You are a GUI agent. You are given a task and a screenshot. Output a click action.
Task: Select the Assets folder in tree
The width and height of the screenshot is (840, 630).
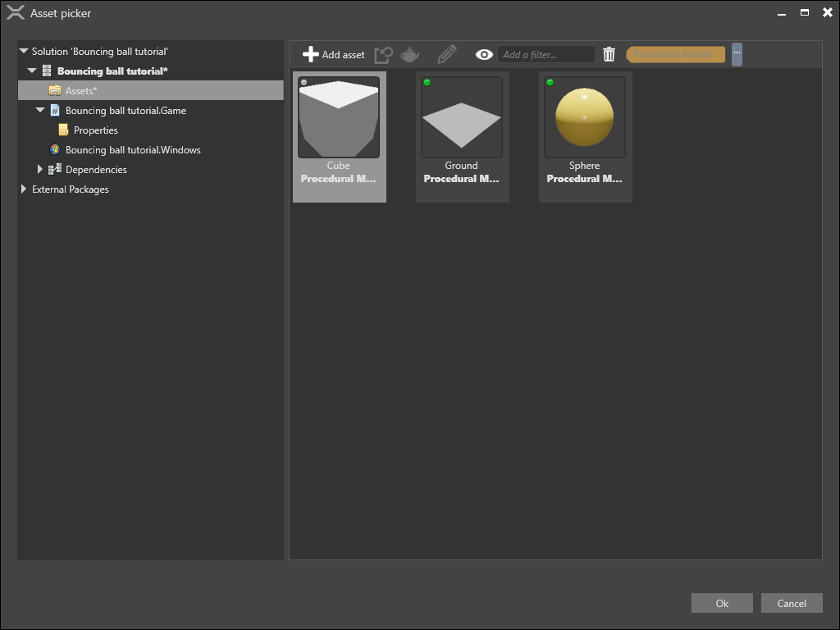pyautogui.click(x=80, y=90)
